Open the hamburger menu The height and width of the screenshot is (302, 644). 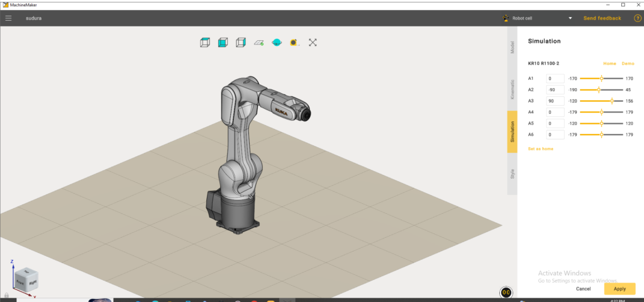9,18
